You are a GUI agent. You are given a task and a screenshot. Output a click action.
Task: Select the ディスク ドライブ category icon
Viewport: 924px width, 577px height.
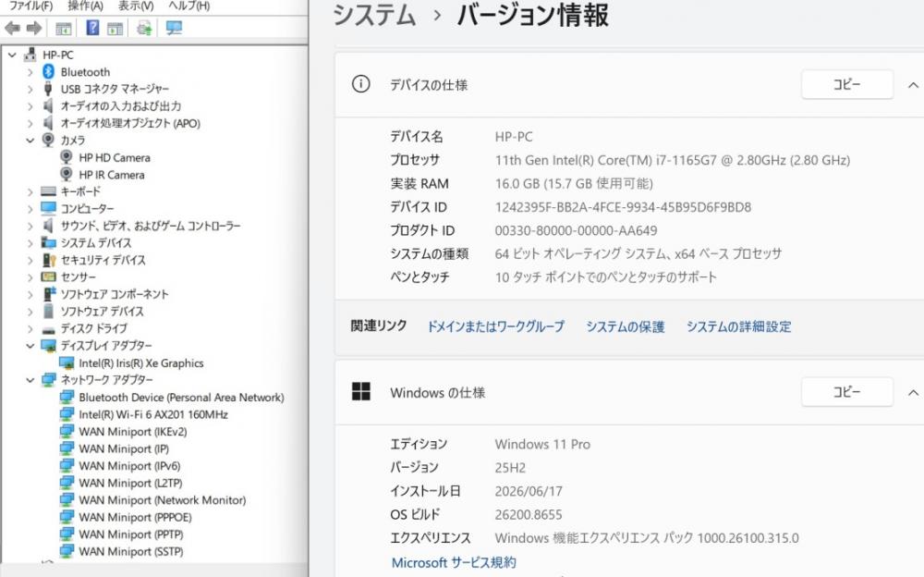pyautogui.click(x=48, y=328)
